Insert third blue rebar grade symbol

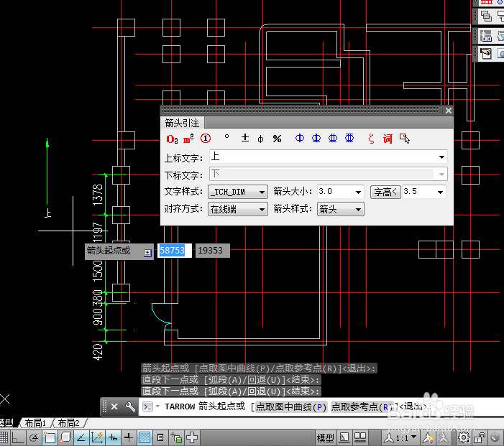pyautogui.click(x=333, y=139)
